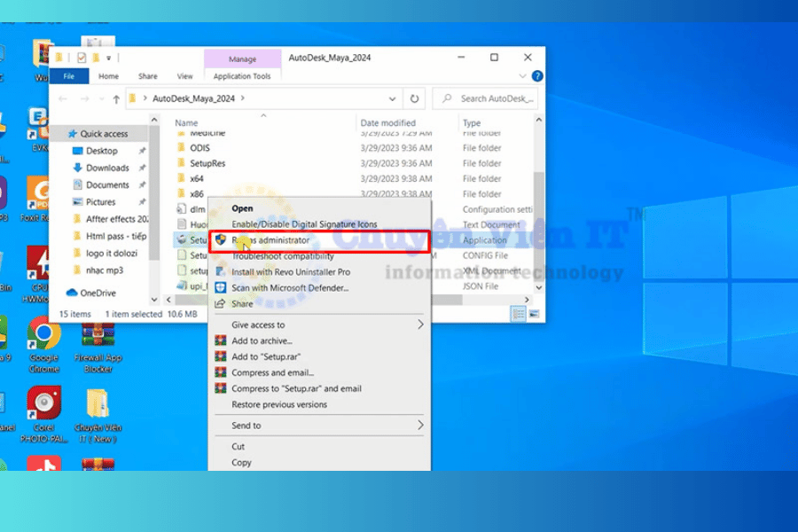Select Scan with Microsoft Defender option
Screen dimensions: 798x532
290,287
